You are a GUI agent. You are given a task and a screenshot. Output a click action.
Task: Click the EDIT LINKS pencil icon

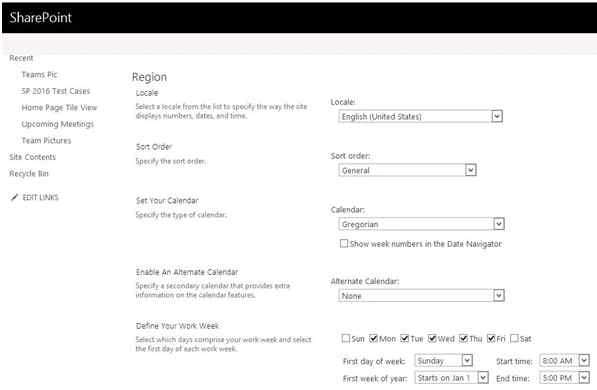click(14, 197)
